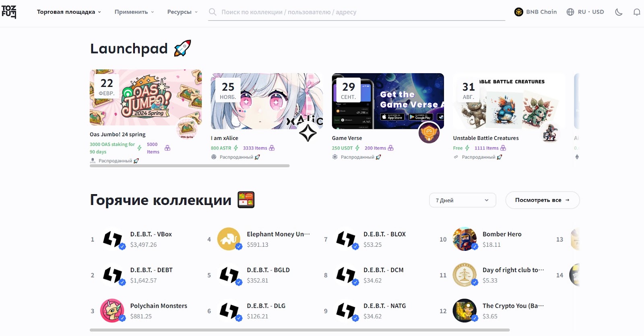Open the Day of right club collection link
Screen dimensions: 644x336
click(513, 270)
